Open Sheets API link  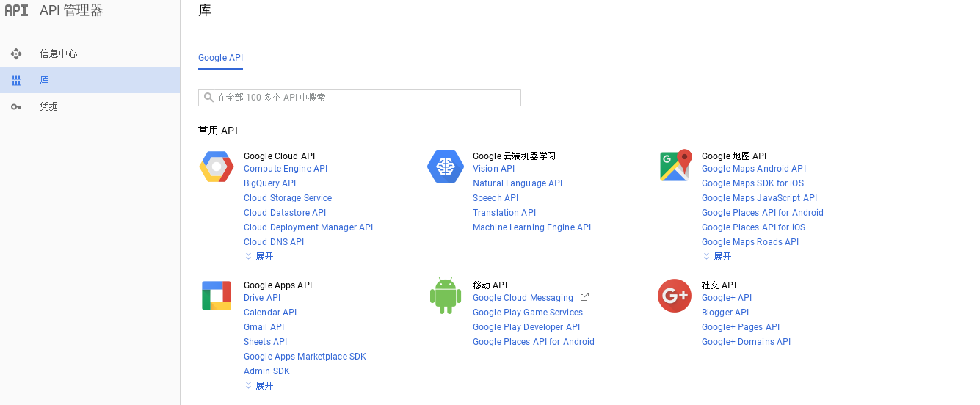coord(265,342)
